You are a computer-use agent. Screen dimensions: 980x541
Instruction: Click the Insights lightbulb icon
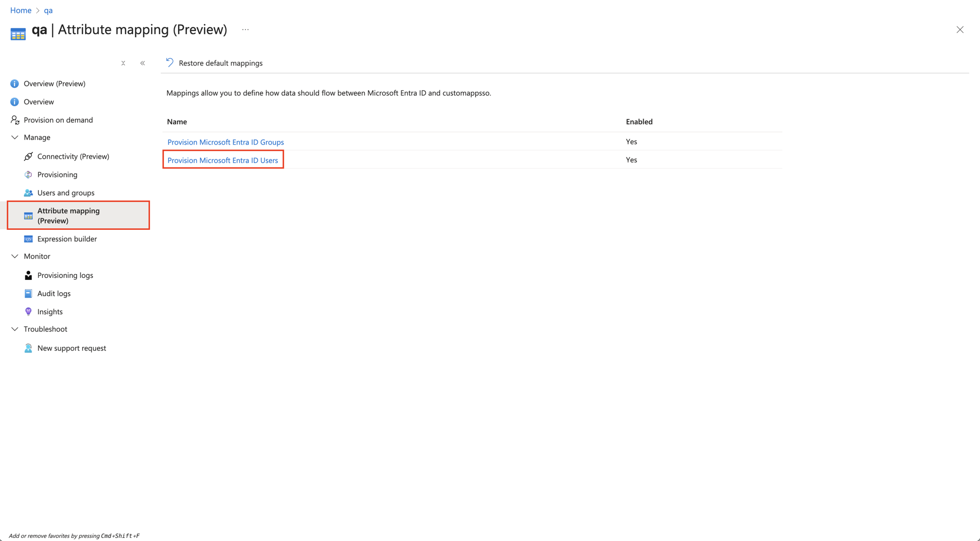click(x=28, y=312)
